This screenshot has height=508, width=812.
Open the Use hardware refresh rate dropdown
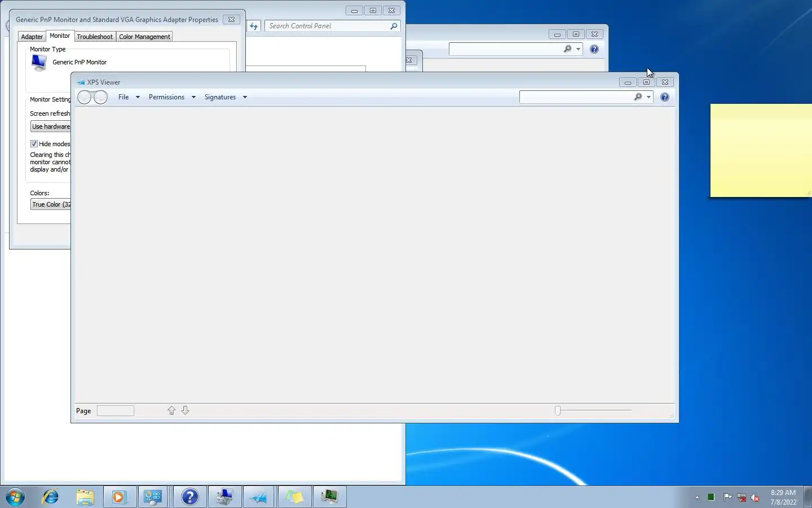(51, 126)
